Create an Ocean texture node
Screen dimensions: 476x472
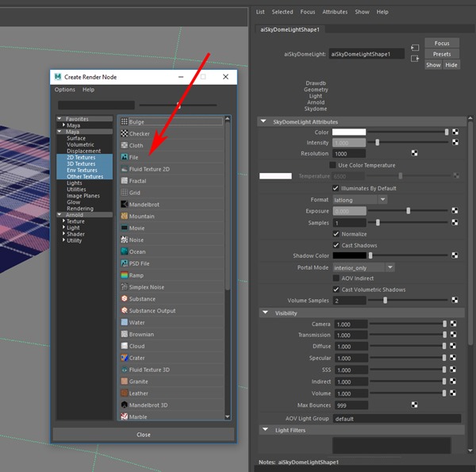tap(171, 252)
